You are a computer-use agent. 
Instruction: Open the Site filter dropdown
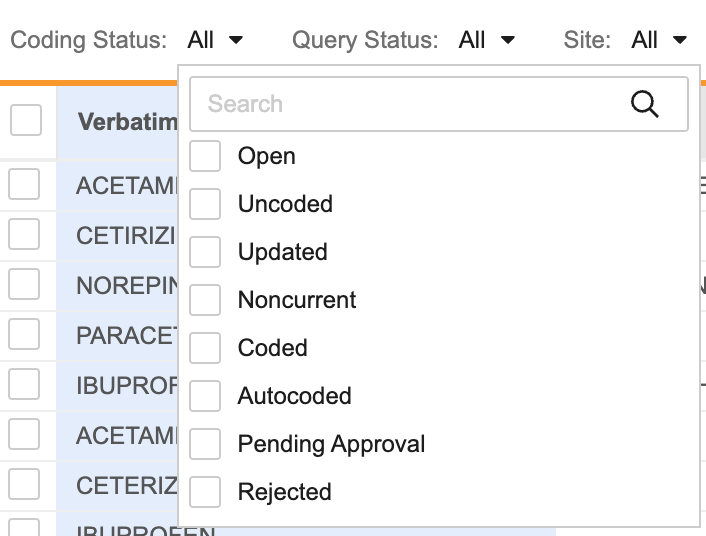tap(660, 40)
